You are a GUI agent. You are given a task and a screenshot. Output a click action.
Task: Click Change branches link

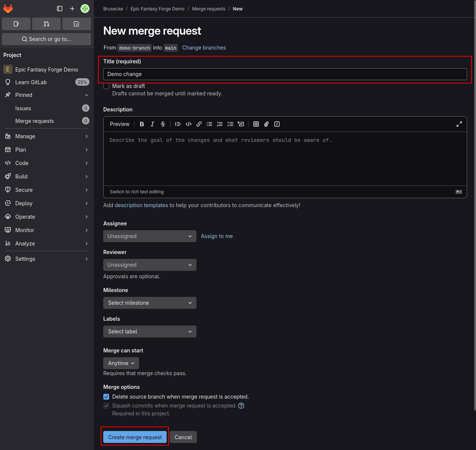(x=204, y=48)
